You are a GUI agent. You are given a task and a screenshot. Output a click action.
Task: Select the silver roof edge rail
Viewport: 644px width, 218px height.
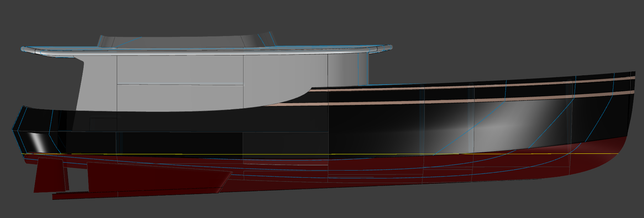(206, 51)
